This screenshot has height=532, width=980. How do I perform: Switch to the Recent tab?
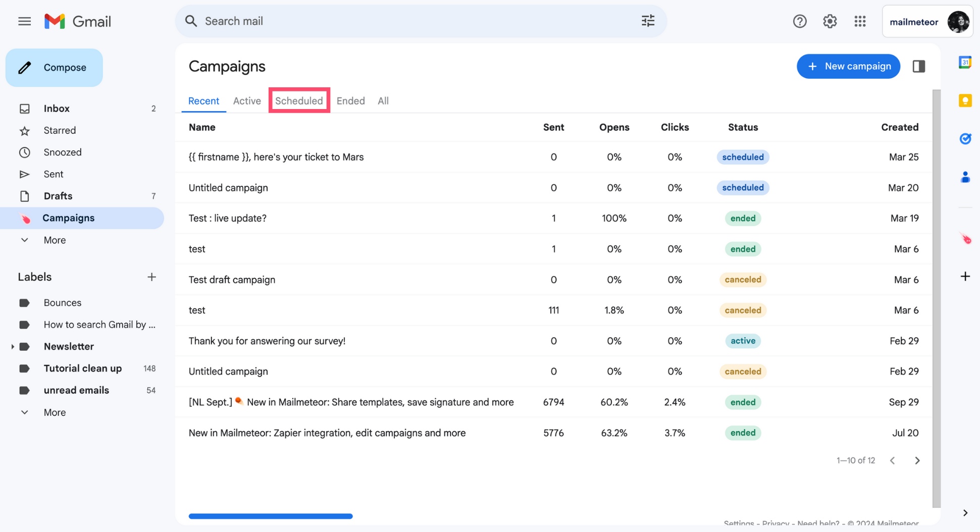[x=203, y=101]
